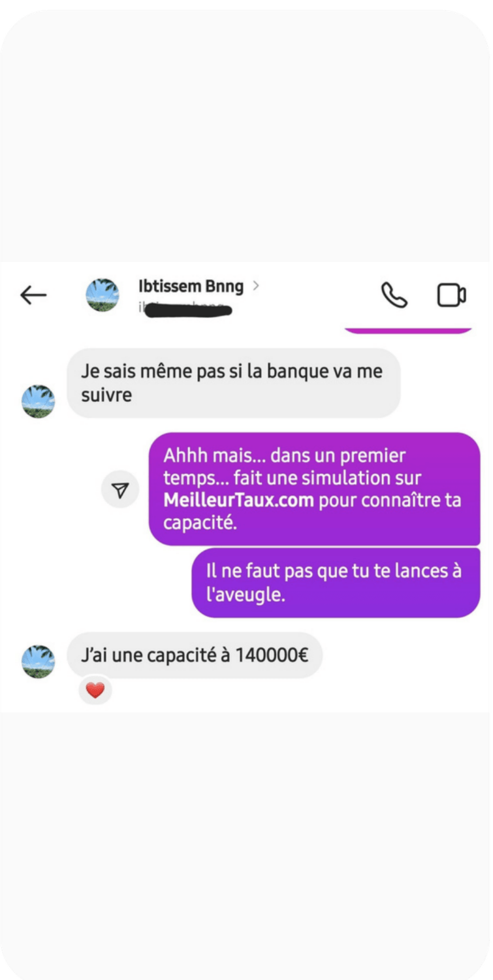Open Ibtissem Bnng contact name

click(191, 286)
